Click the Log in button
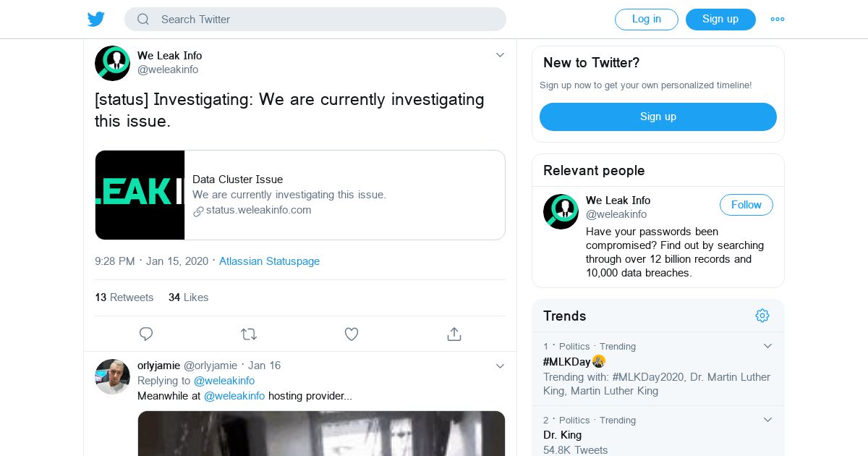 [x=646, y=20]
